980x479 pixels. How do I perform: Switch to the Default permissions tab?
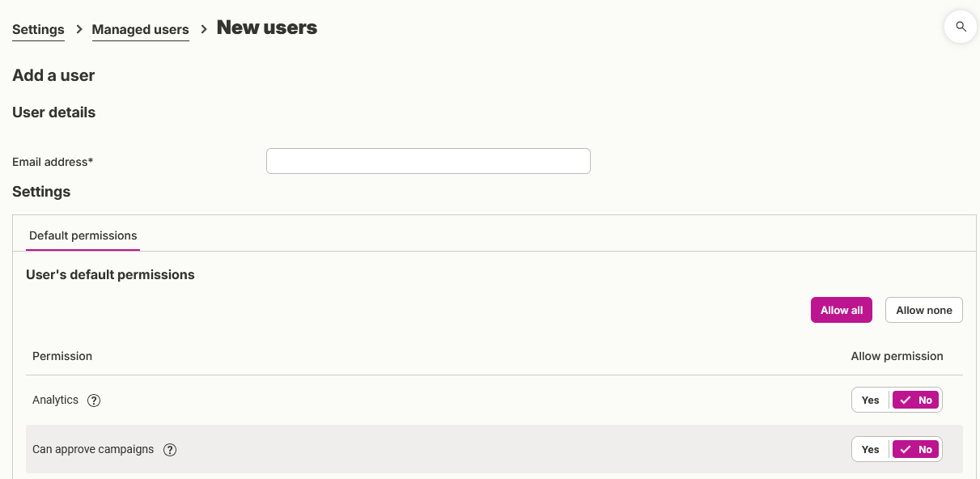[83, 235]
